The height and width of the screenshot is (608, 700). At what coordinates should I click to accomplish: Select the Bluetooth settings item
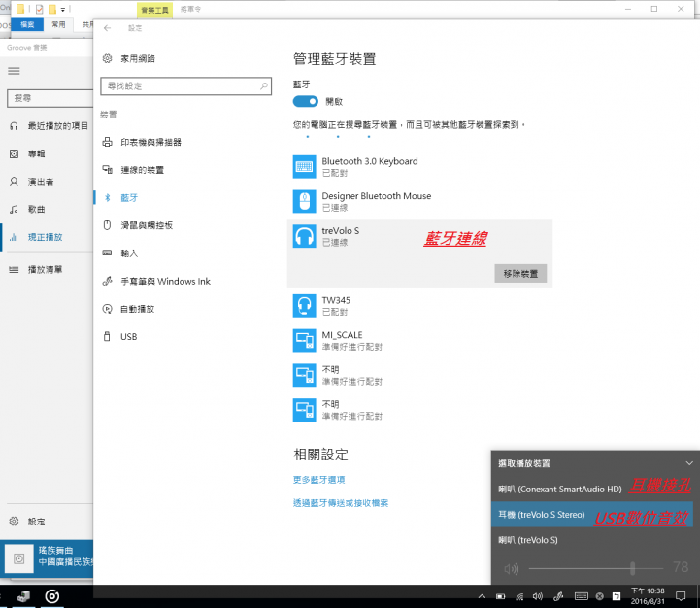tap(129, 197)
